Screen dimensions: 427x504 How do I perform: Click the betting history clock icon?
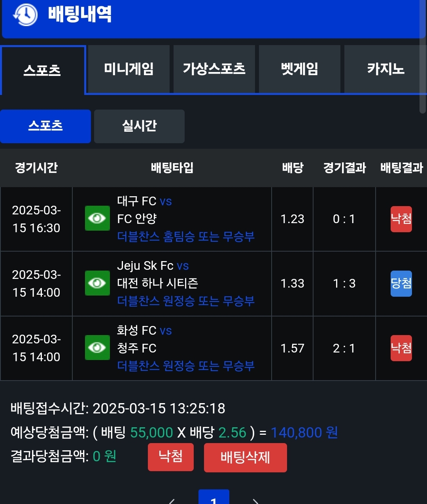click(25, 15)
